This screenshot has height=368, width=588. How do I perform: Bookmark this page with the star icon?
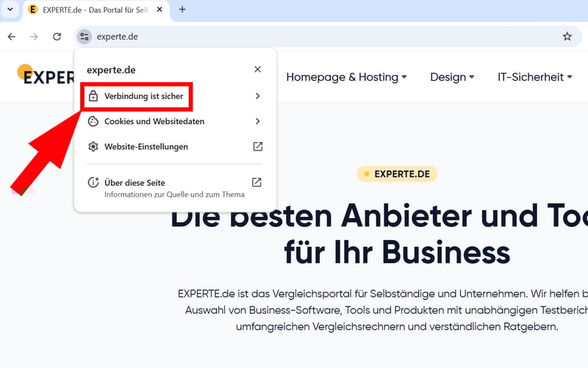(567, 36)
